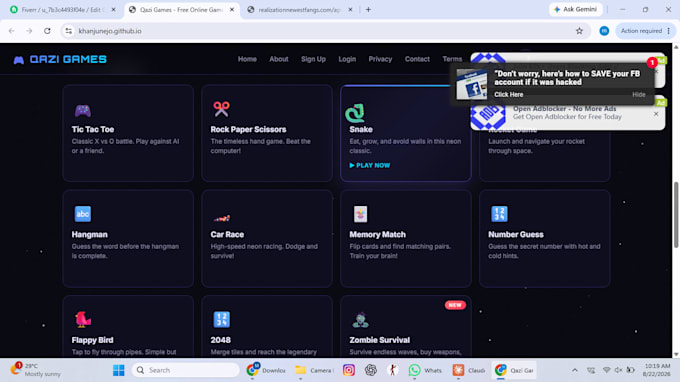Open Chrome Downloads window in taskbar
Screen dimensions: 680x382
click(x=266, y=370)
